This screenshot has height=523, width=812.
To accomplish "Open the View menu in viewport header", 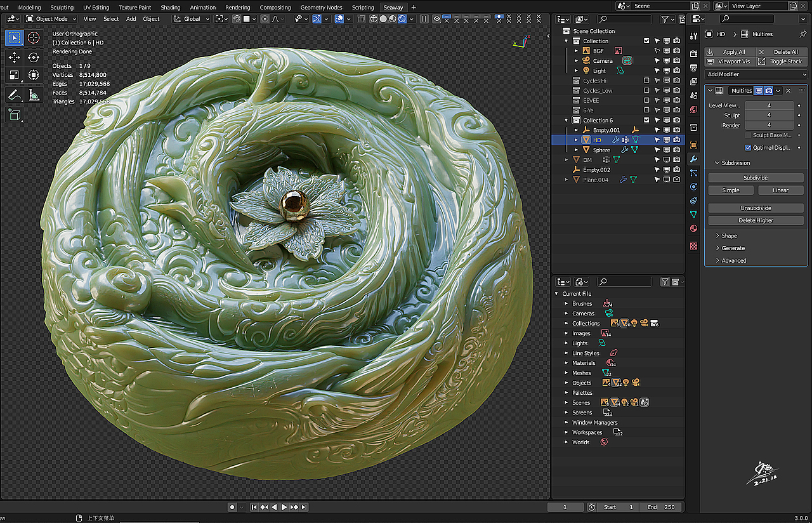I will pyautogui.click(x=90, y=19).
